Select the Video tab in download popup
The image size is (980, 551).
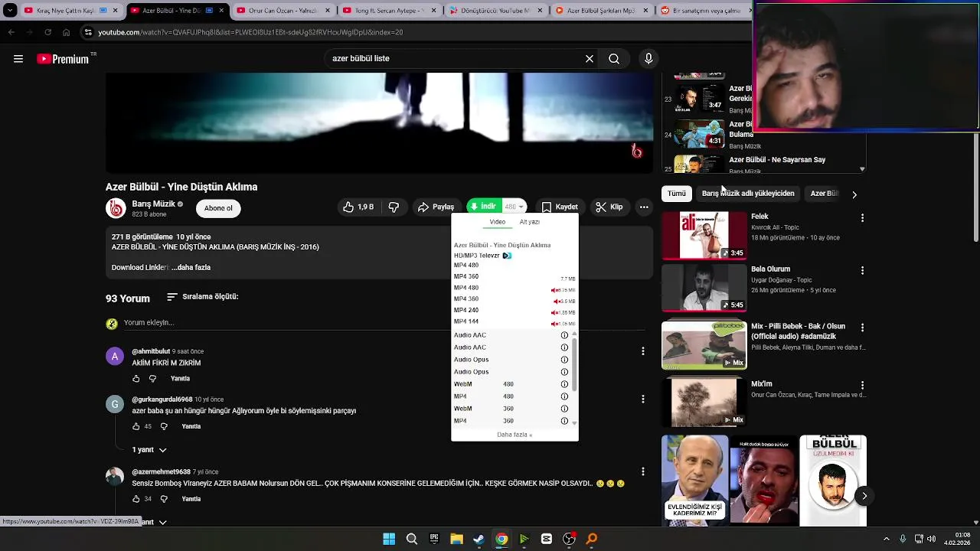pos(498,222)
